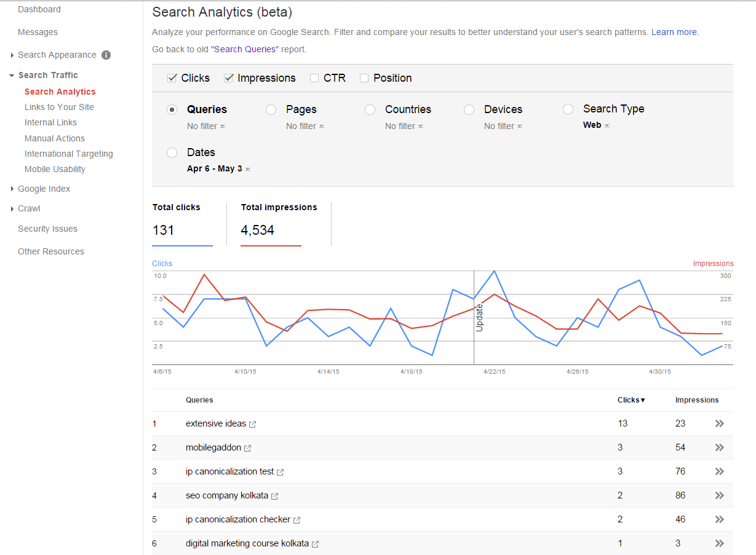Open external link icon for digital marketing course kolkata
The width and height of the screenshot is (756, 555).
pos(316,544)
